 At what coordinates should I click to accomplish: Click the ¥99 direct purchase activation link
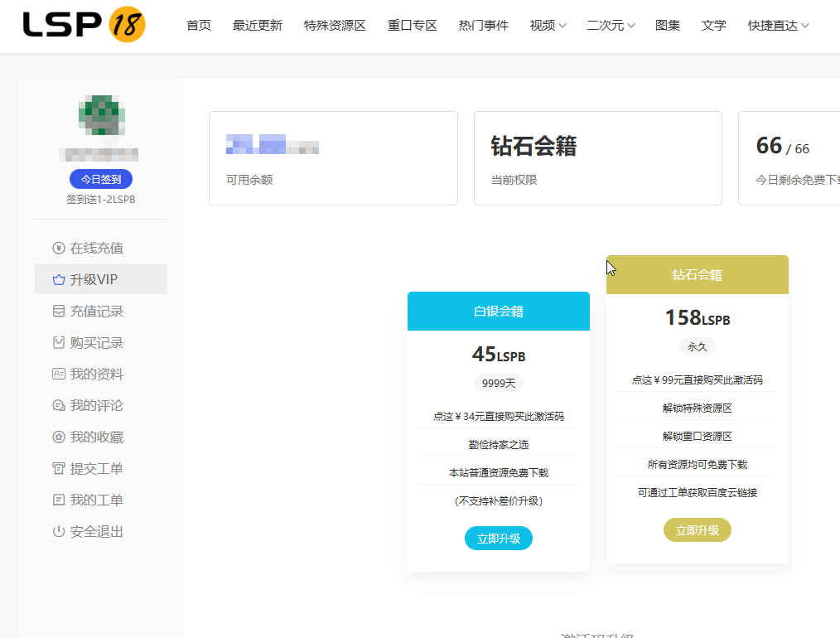click(x=697, y=379)
